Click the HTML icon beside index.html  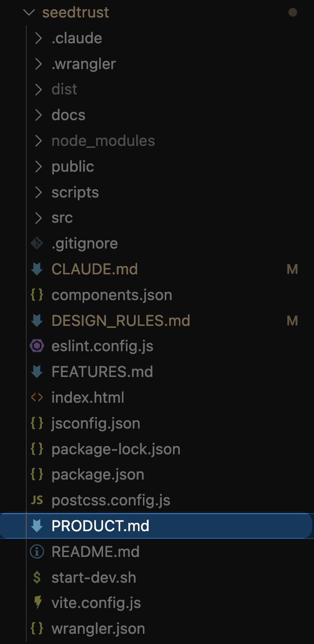point(37,397)
